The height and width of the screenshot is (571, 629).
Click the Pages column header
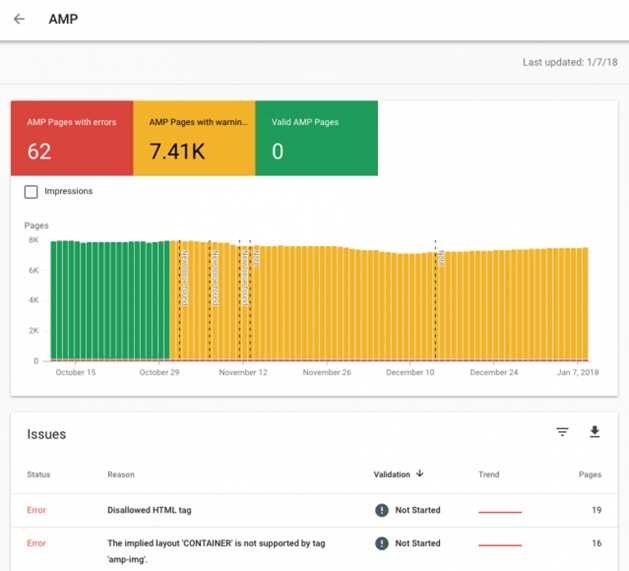pos(590,474)
